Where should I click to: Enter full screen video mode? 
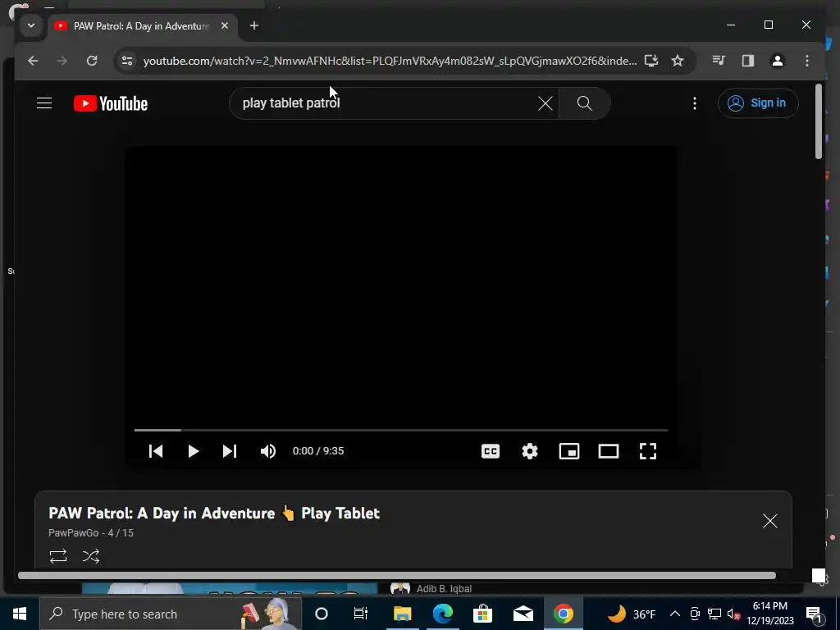click(x=648, y=451)
